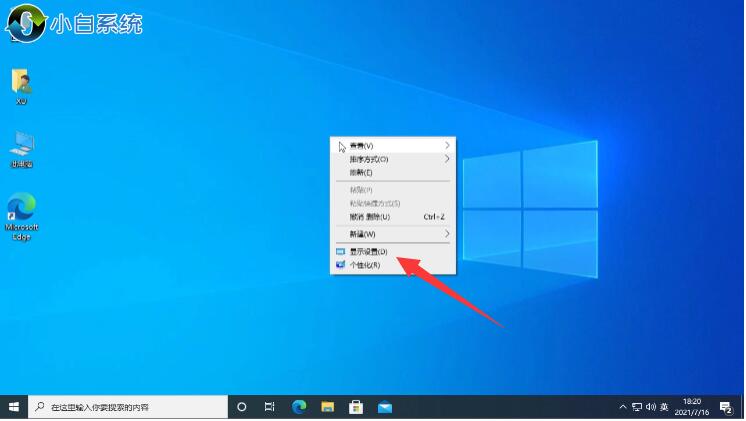
Task: Open Cortana from the taskbar circle icon
Action: [x=242, y=407]
